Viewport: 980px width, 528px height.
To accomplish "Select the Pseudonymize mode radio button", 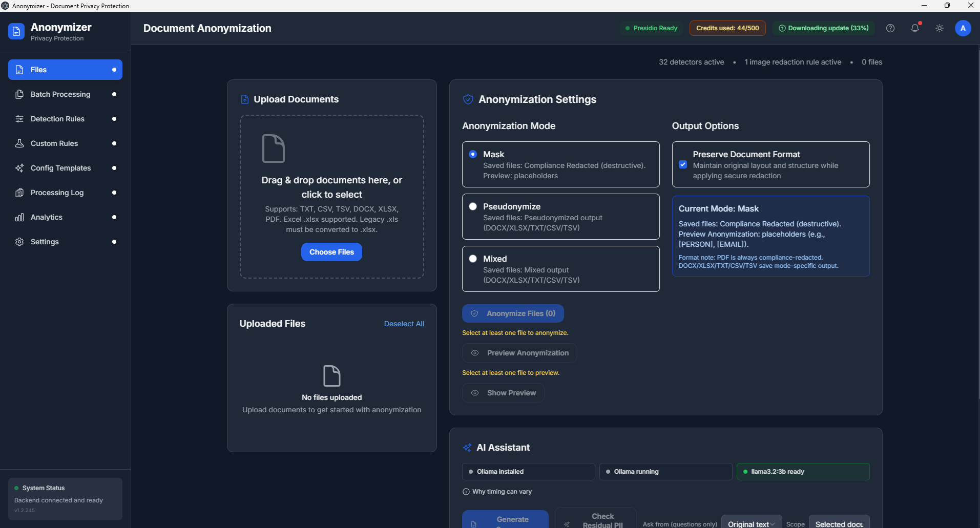I will (x=473, y=206).
